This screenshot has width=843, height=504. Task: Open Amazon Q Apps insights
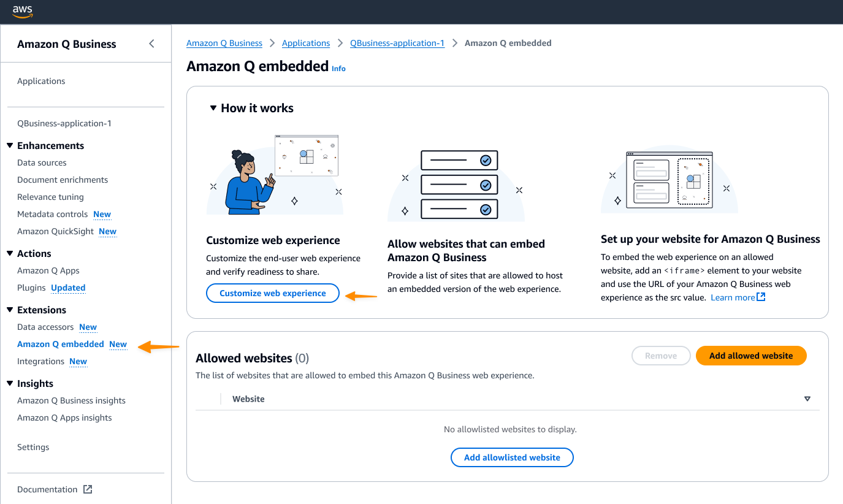[64, 418]
